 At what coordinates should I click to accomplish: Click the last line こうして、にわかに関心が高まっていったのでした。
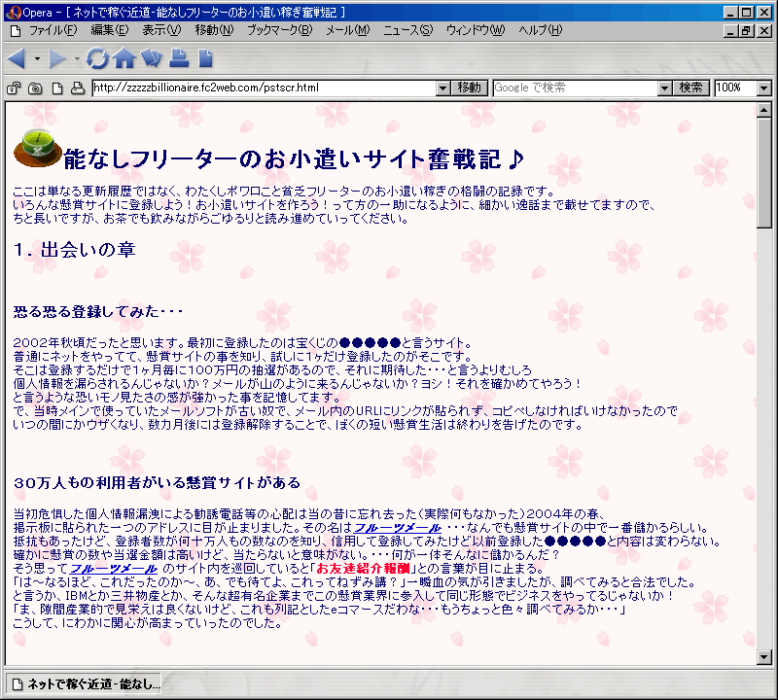pos(148,623)
